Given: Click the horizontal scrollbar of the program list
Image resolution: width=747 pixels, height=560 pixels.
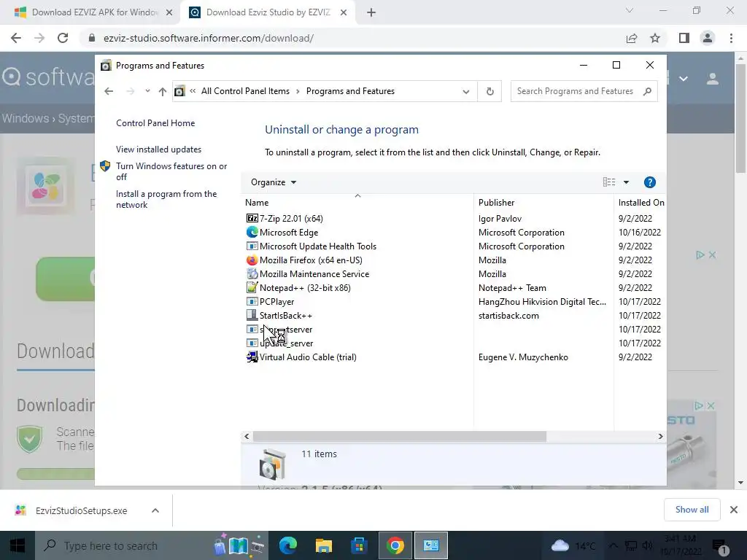Looking at the screenshot, I should click(399, 436).
